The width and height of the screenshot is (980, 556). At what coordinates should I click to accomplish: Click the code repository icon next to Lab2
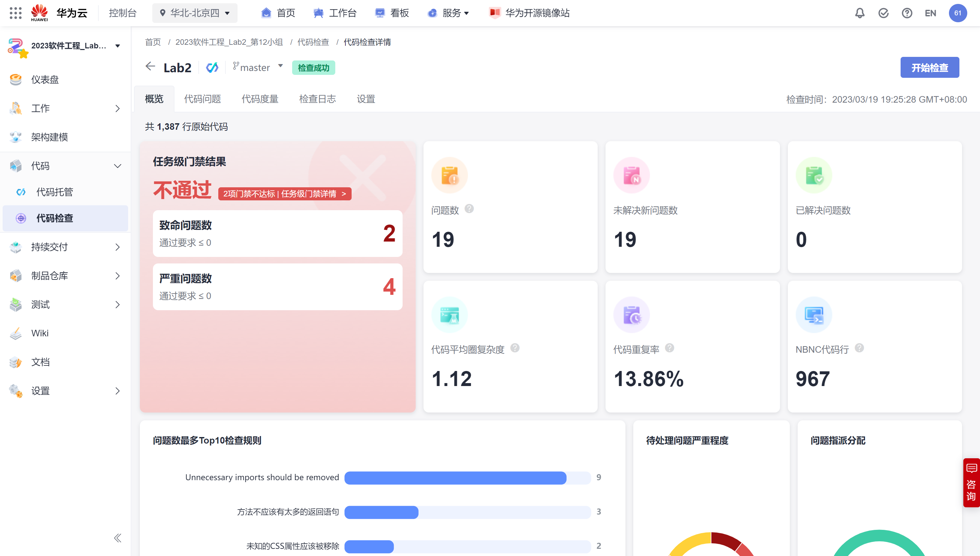[212, 68]
